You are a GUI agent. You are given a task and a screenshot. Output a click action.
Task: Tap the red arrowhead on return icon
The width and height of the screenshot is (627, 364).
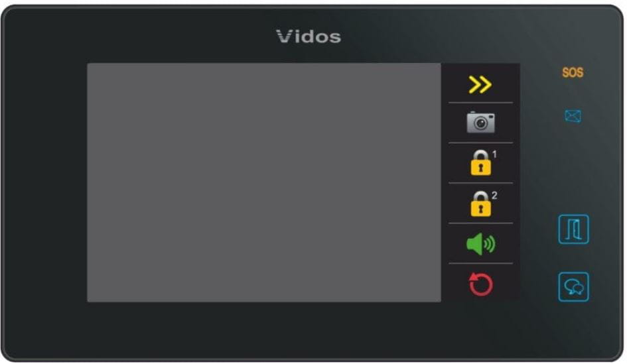click(x=473, y=276)
